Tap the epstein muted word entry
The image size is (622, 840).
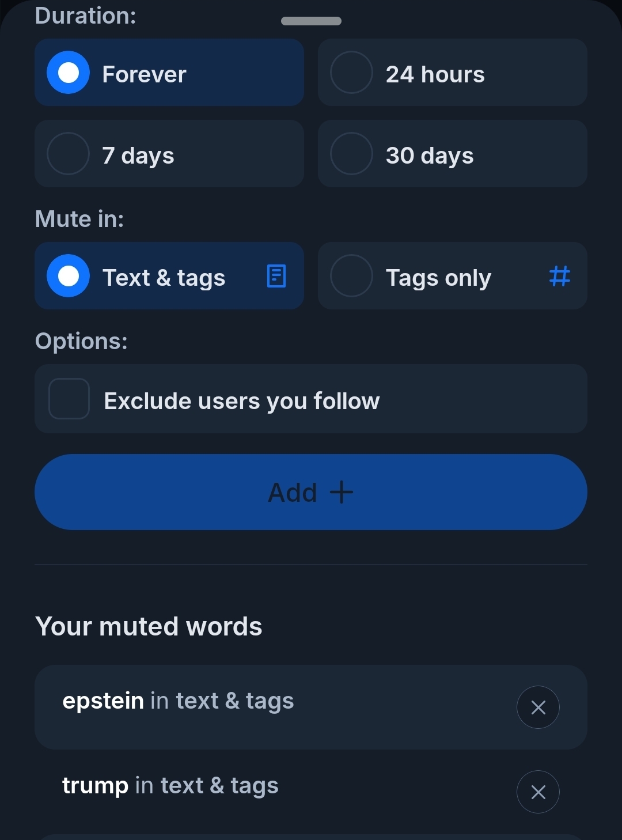click(x=179, y=702)
